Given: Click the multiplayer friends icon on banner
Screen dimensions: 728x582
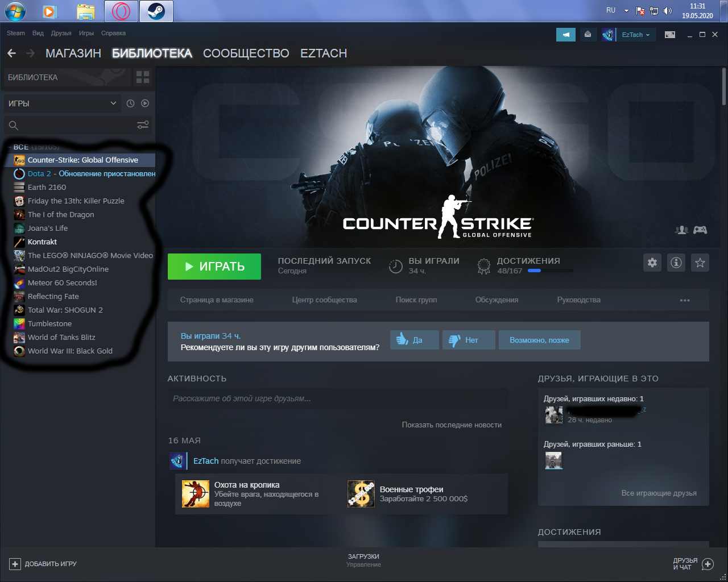Looking at the screenshot, I should click(x=681, y=230).
